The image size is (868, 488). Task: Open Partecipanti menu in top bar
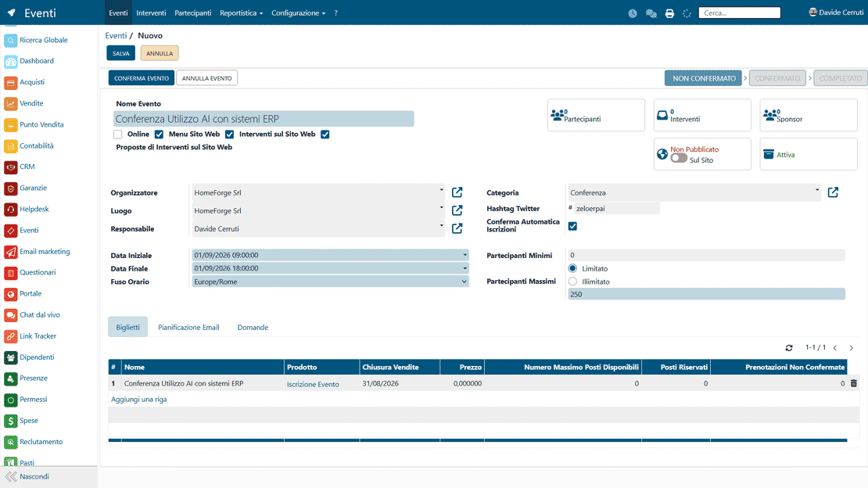pyautogui.click(x=192, y=13)
